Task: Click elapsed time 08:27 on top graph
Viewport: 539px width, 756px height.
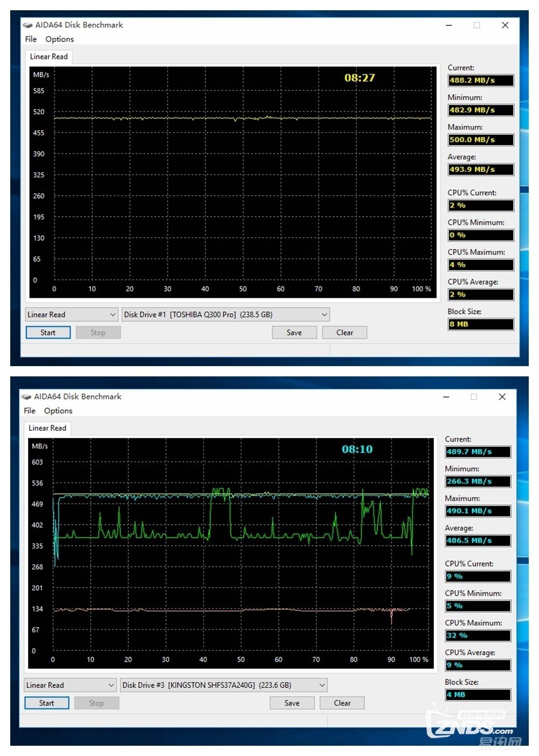Action: click(x=360, y=78)
